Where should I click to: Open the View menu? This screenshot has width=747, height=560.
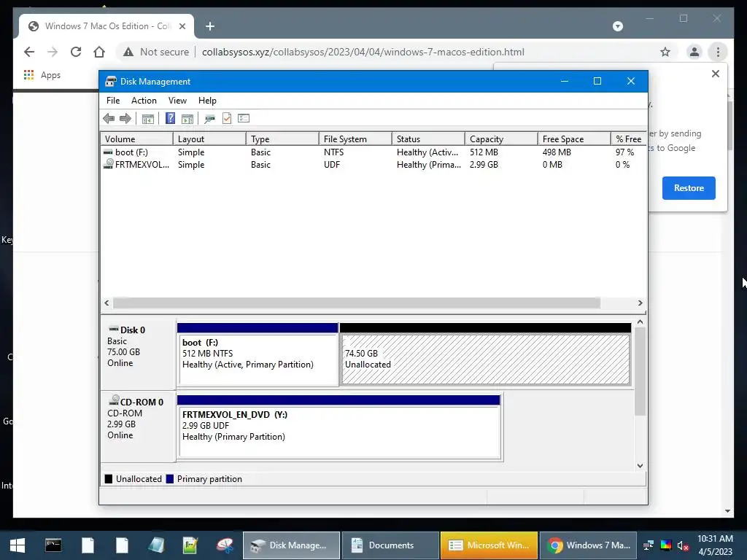177,101
